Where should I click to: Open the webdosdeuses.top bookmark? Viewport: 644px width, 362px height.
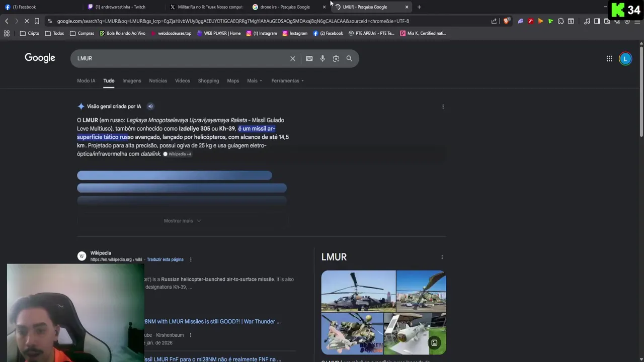tap(171, 33)
